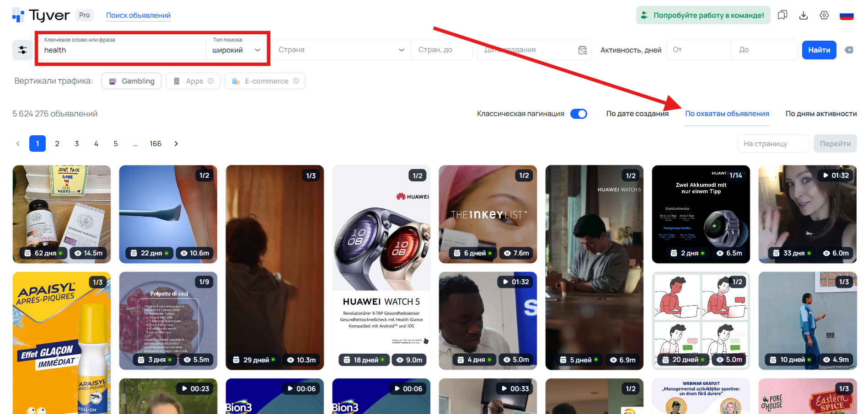This screenshot has width=868, height=414.
Task: Click the calendar icon in date field
Action: coord(582,50)
